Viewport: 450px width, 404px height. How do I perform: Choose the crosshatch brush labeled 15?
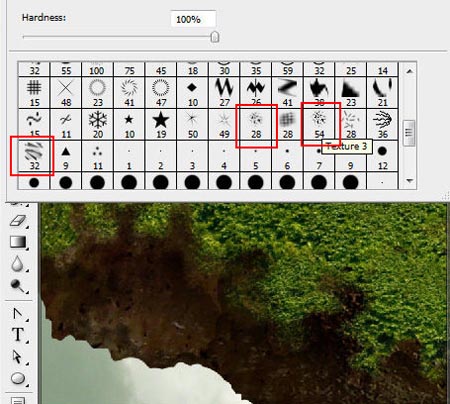34,93
